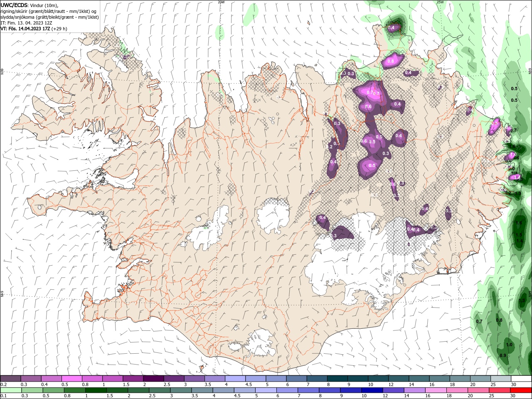Click the dark teal 8 swatch in the upper legend
Screen dimensions: 532x399
point(337,379)
